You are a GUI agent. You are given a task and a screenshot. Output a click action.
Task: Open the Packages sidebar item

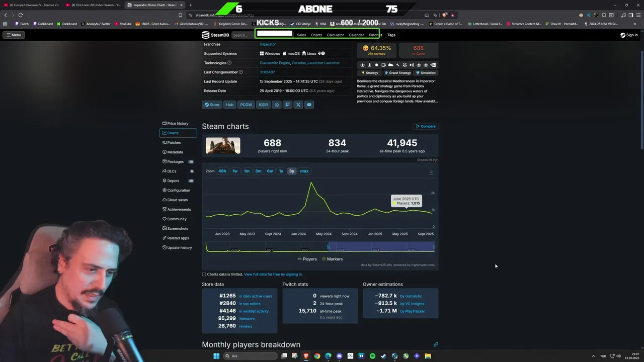tap(178, 161)
